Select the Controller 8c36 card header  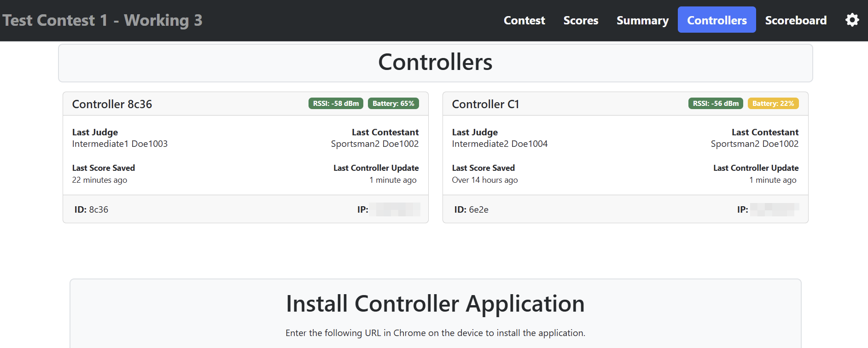pos(112,104)
